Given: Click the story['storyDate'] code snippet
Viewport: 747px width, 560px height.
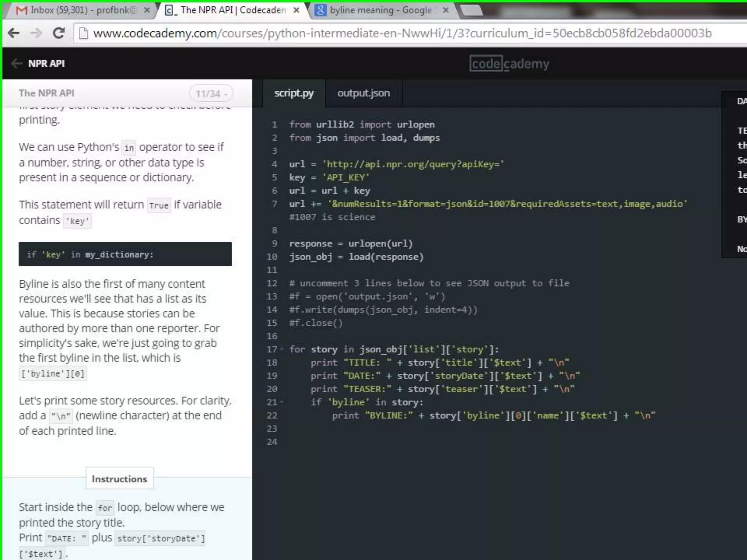Looking at the screenshot, I should coord(160,538).
